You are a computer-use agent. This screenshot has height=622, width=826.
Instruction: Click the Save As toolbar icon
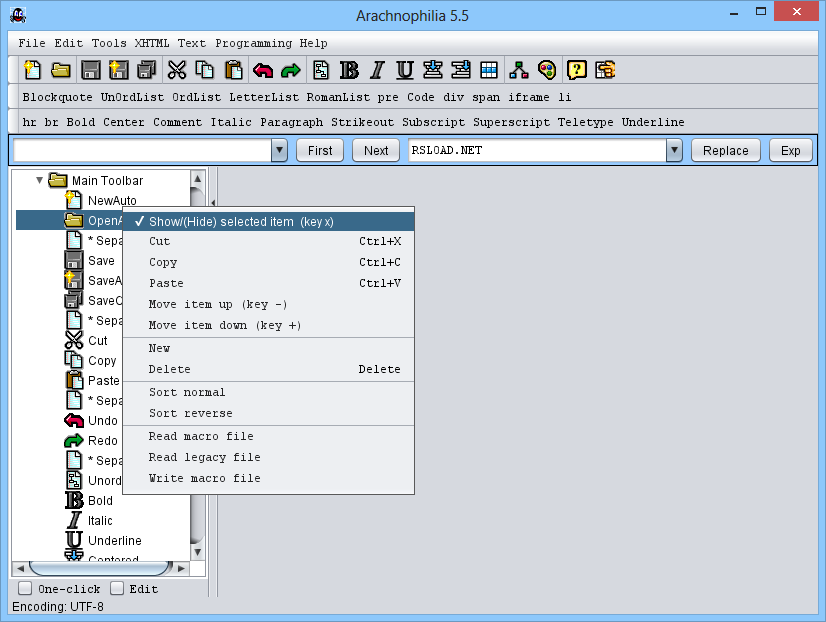[119, 70]
